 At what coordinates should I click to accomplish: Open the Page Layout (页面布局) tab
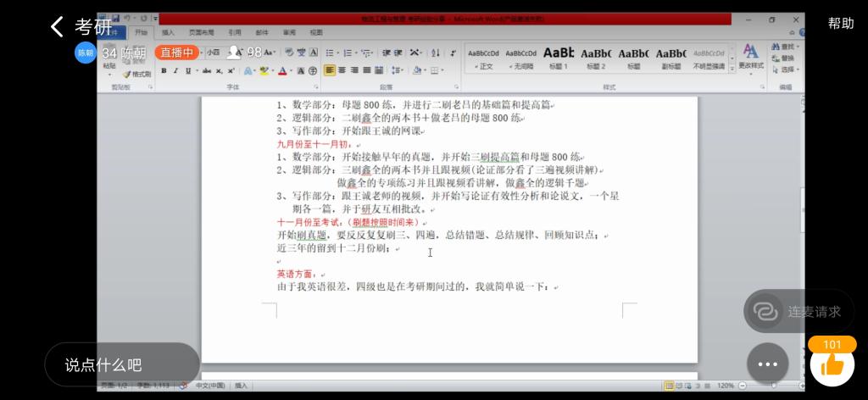(x=200, y=32)
